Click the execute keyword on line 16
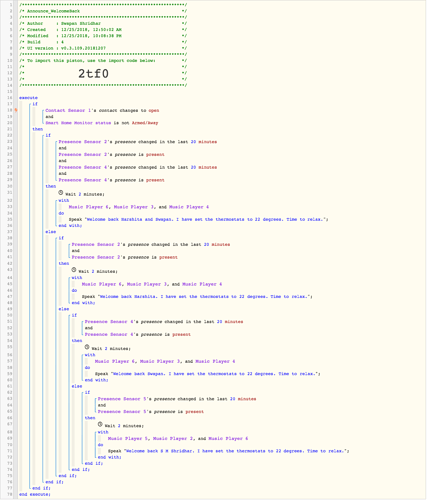 [28, 98]
